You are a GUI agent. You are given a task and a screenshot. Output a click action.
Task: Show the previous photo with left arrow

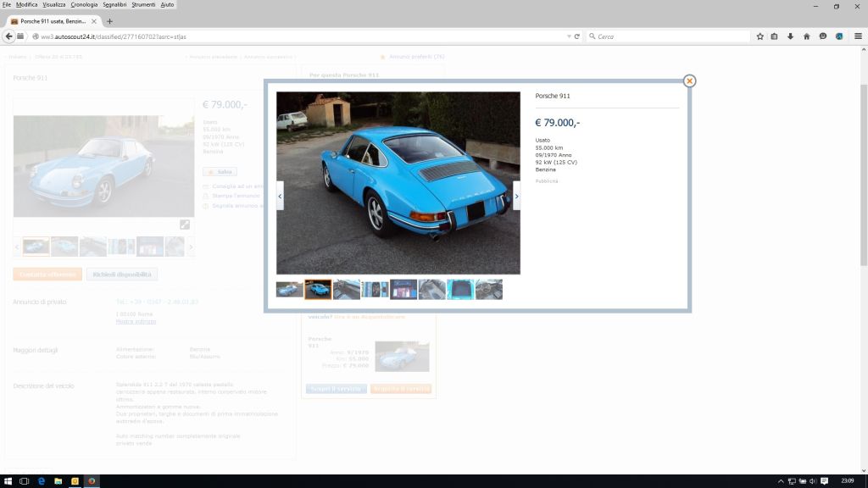pos(280,196)
